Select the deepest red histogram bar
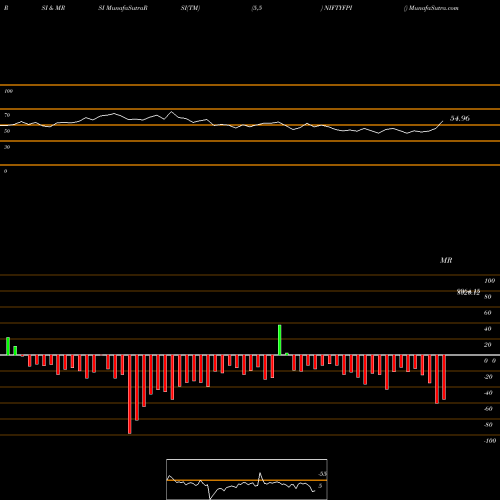 point(130,394)
